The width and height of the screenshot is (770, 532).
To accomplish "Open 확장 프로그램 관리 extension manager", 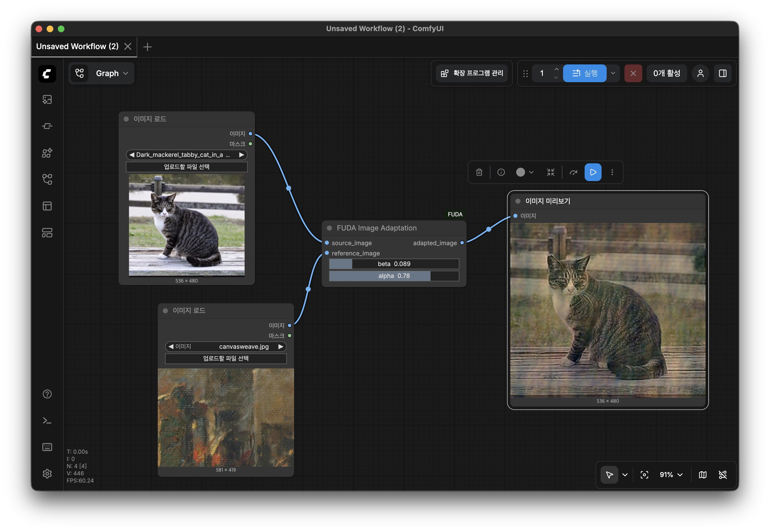I will click(472, 73).
